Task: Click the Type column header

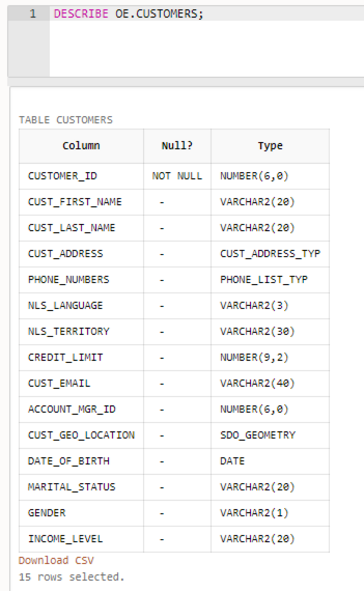Action: tap(270, 146)
